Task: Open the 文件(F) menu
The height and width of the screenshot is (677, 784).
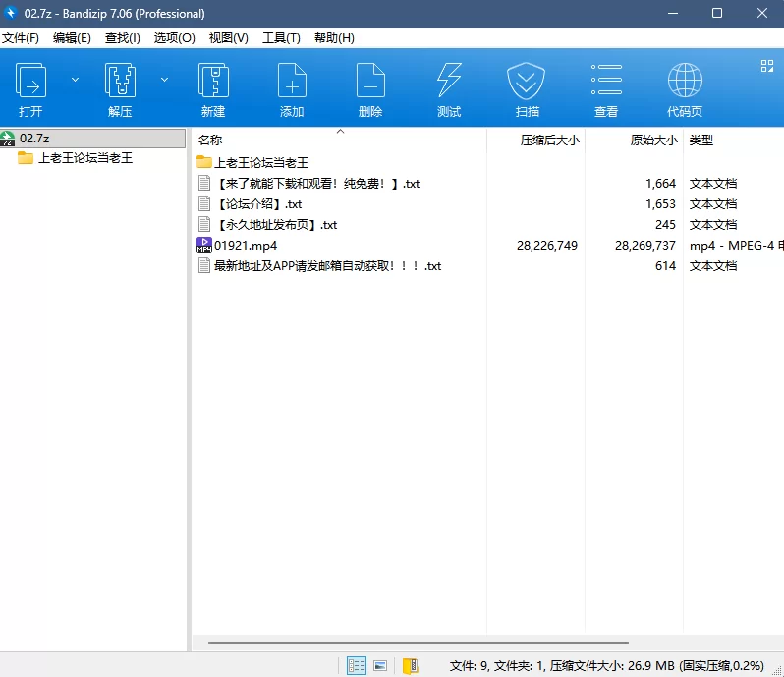Action: pos(20,37)
